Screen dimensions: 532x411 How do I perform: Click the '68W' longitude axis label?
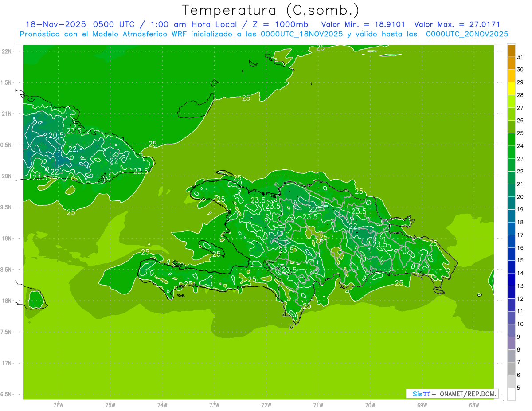[474, 405]
